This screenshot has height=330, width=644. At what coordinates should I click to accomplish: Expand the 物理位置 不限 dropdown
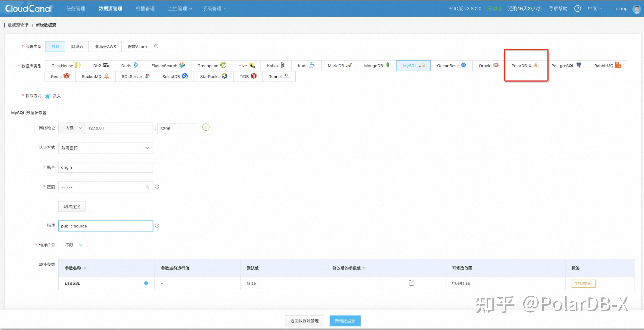(x=73, y=245)
